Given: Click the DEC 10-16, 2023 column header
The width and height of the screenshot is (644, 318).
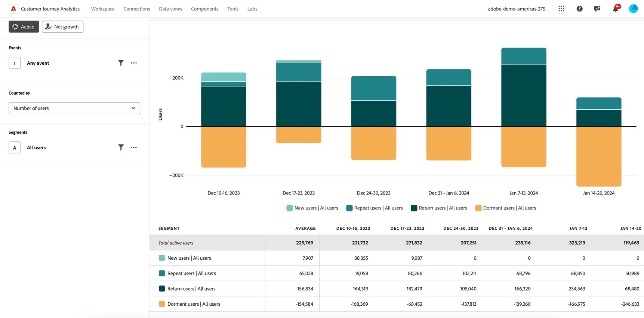Looking at the screenshot, I should (353, 228).
